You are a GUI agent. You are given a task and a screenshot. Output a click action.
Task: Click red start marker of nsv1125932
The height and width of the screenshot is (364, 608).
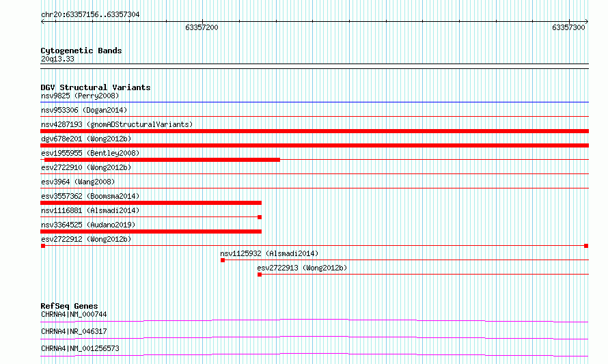click(x=223, y=260)
